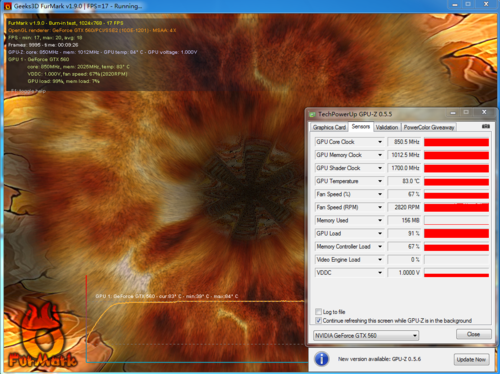
Task: Open the Fan Speed (RPM) dropdown arrow
Action: point(380,207)
